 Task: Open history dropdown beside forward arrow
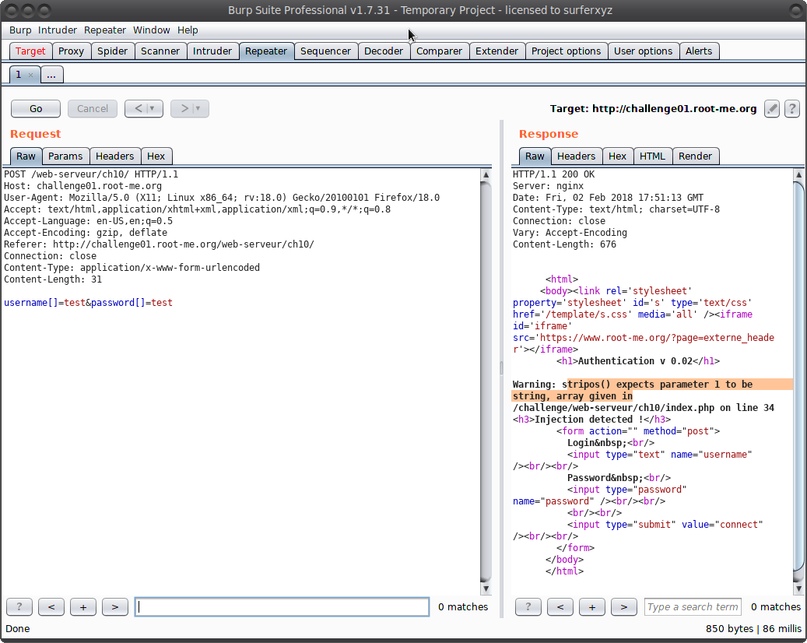[x=198, y=109]
